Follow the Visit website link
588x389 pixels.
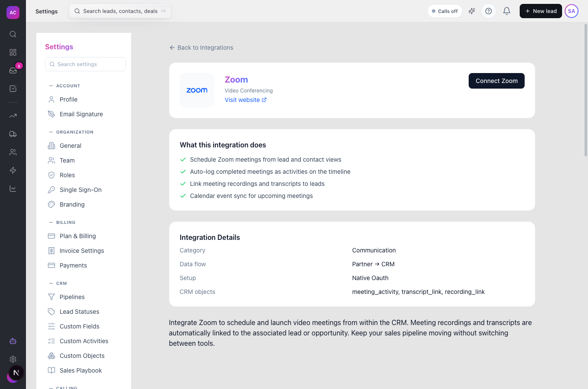click(246, 100)
